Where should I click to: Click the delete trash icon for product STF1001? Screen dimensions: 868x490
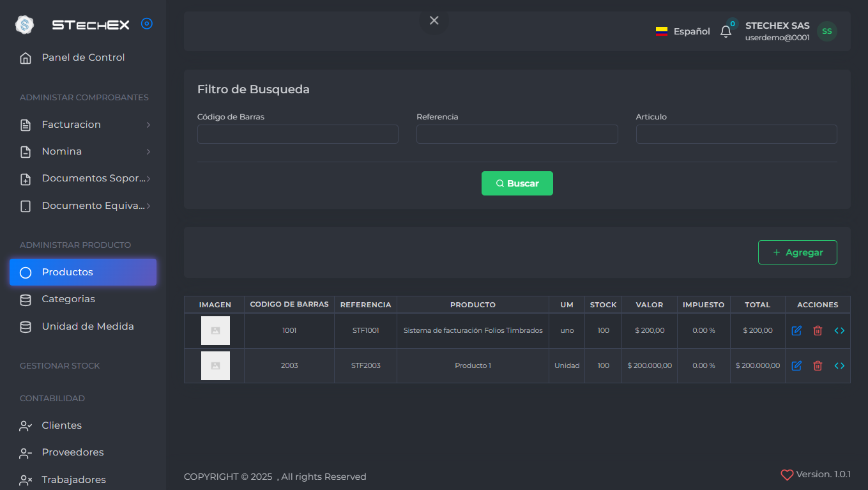tap(818, 331)
